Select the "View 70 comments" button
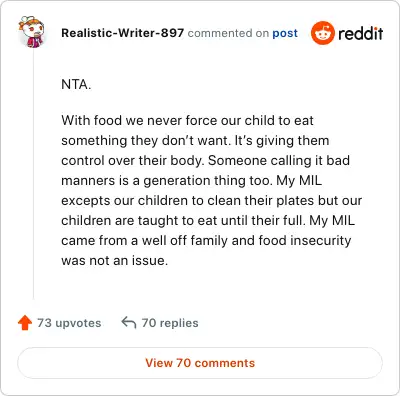 [200, 363]
